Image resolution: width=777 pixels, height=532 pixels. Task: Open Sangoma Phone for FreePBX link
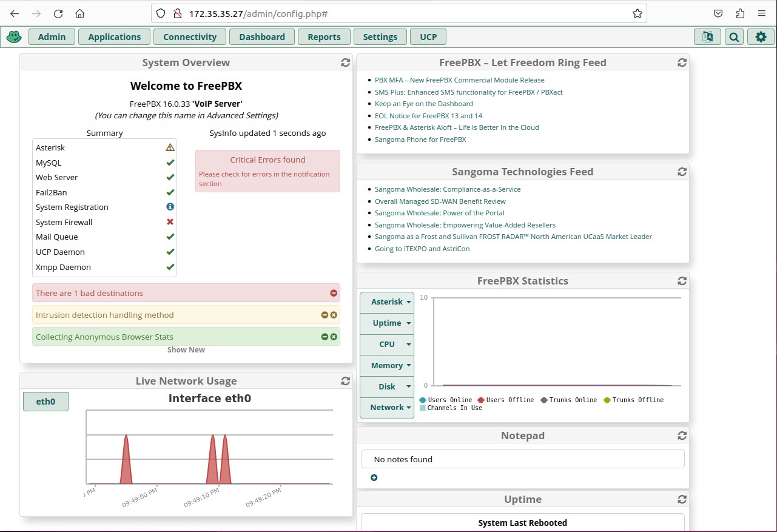click(420, 140)
